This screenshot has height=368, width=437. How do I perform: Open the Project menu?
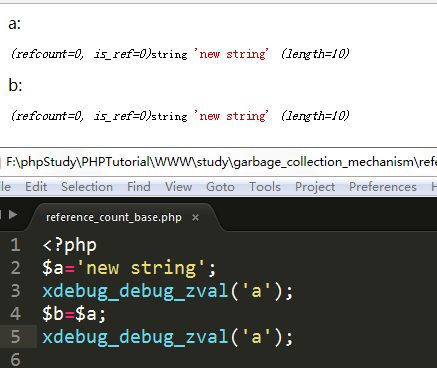(x=315, y=187)
